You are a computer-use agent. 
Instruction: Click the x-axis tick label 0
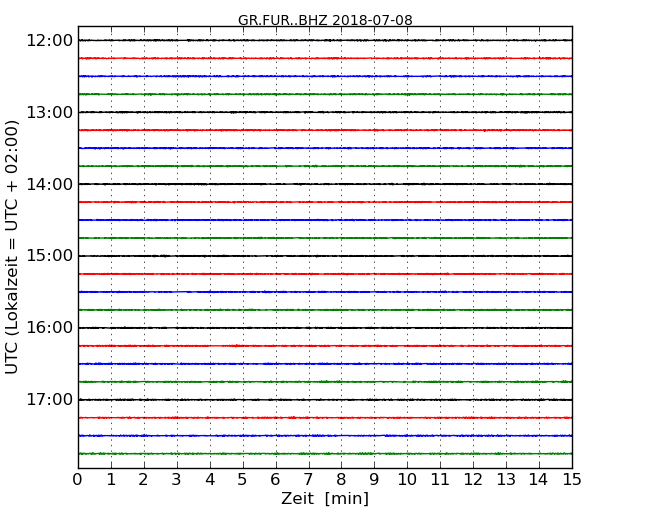pos(78,480)
